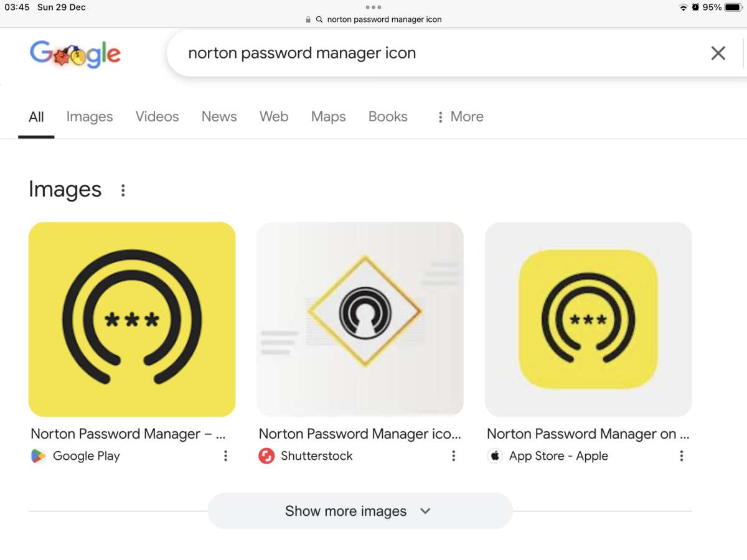Switch to the Maps tab
This screenshot has width=747, height=560.
pos(329,116)
